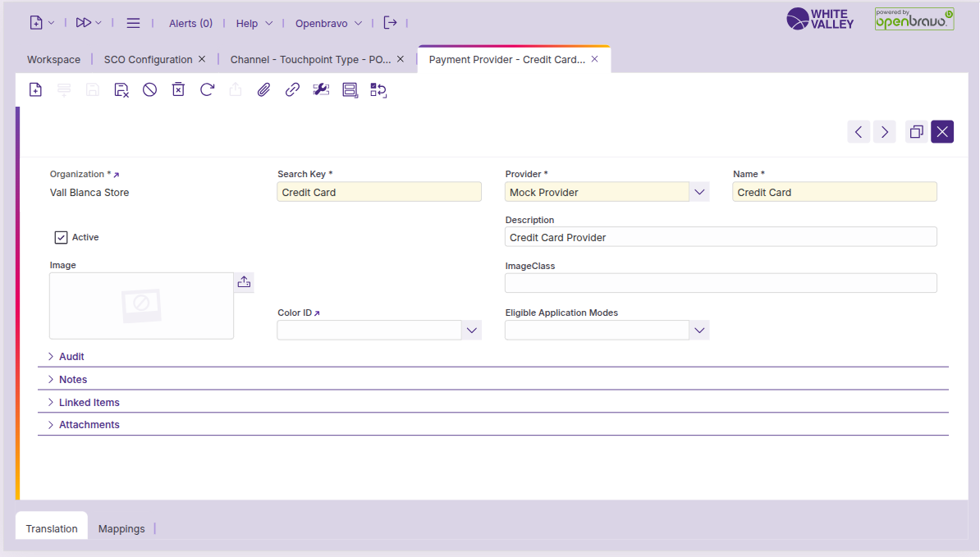Screen dimensions: 980x557
Task: Open the Help menu
Action: tap(247, 24)
